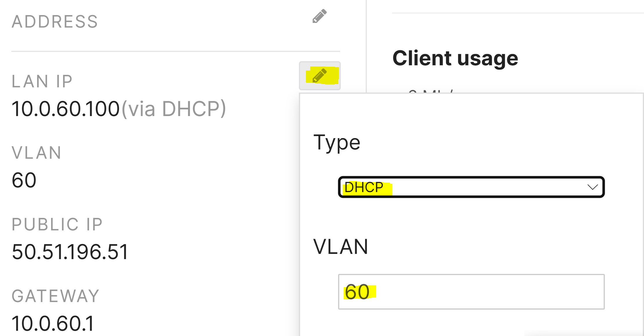
Task: Click the GATEWAY field label
Action: tap(55, 296)
